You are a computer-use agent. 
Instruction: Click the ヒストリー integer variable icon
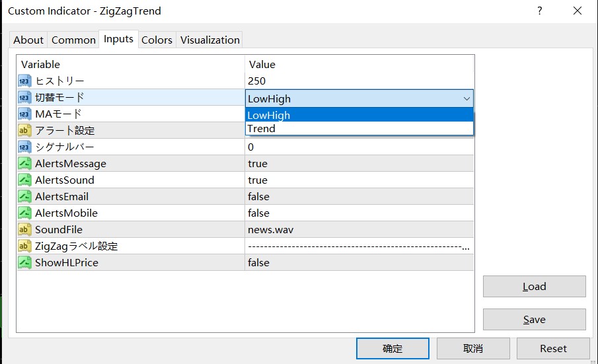coord(24,81)
